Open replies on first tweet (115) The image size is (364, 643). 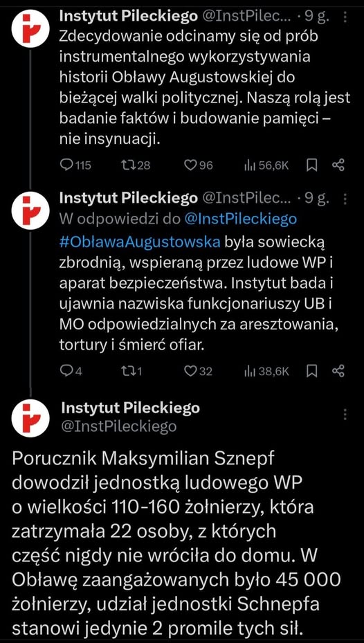75,165
